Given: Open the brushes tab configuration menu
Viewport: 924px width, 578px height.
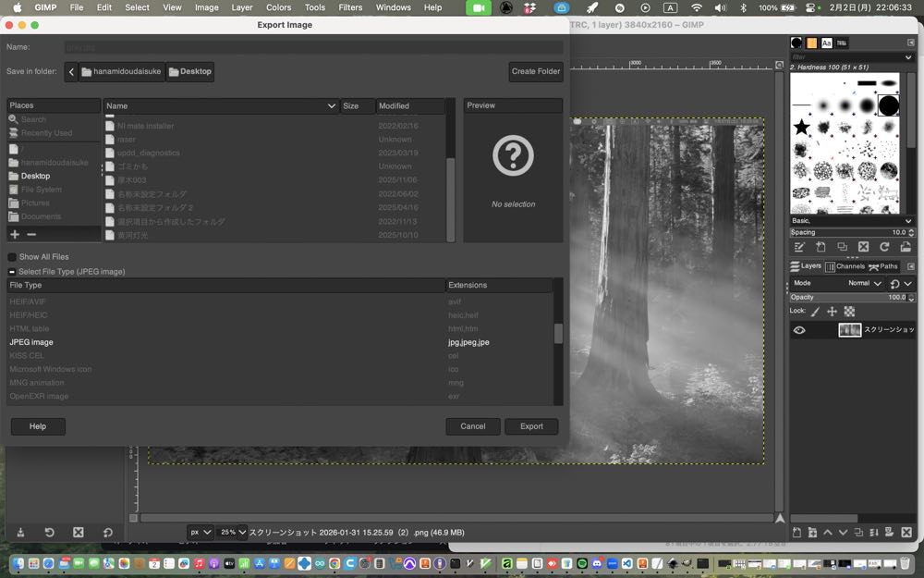Looking at the screenshot, I should coord(910,43).
